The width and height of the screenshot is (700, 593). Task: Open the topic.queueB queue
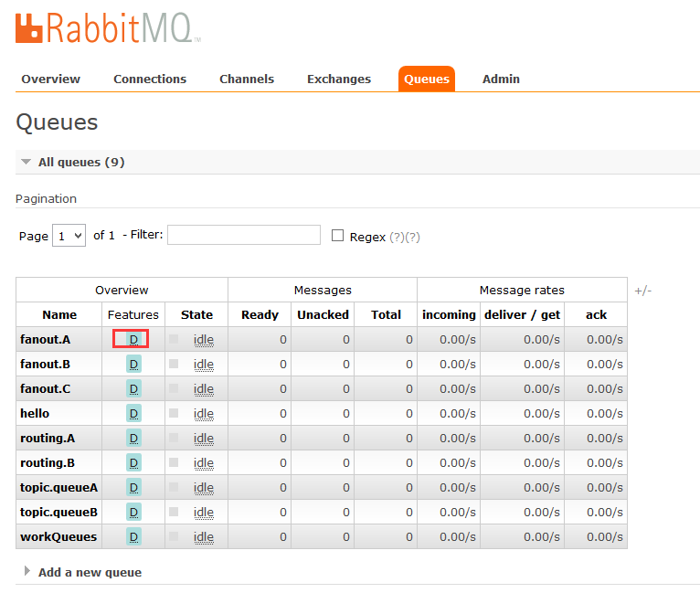(58, 512)
